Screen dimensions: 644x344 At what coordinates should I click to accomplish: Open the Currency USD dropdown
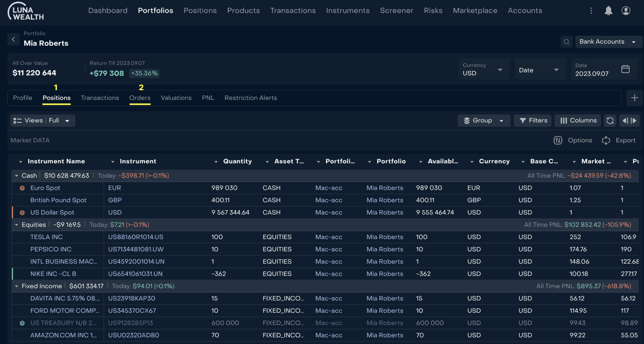[484, 69]
